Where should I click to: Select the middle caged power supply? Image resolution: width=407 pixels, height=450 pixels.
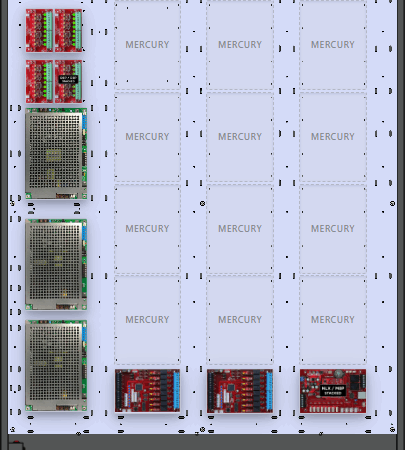point(56,264)
